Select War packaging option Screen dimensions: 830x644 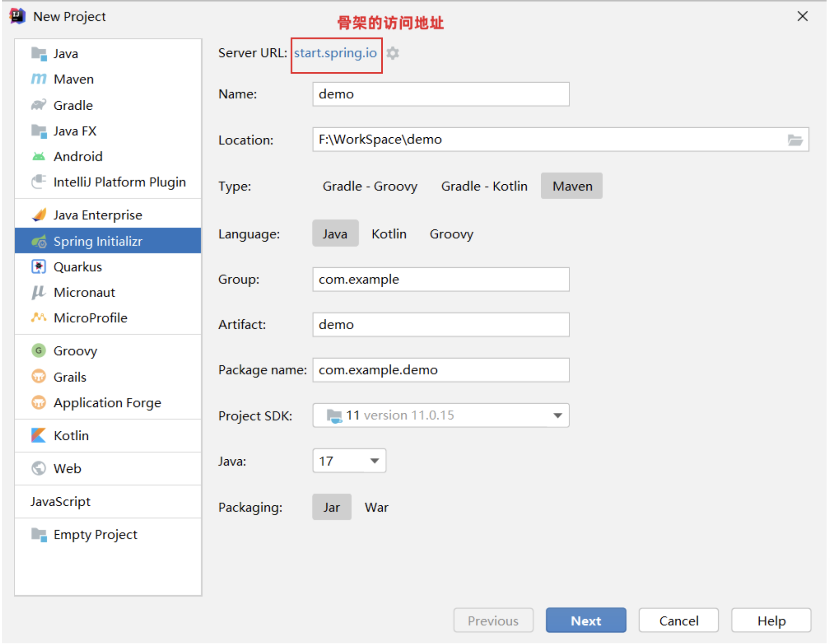coord(376,507)
